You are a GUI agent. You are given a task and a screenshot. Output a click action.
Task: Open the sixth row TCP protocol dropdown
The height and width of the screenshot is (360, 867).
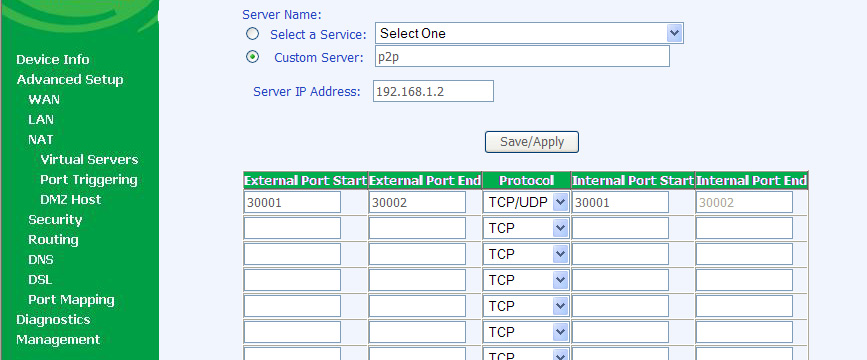[x=526, y=332]
